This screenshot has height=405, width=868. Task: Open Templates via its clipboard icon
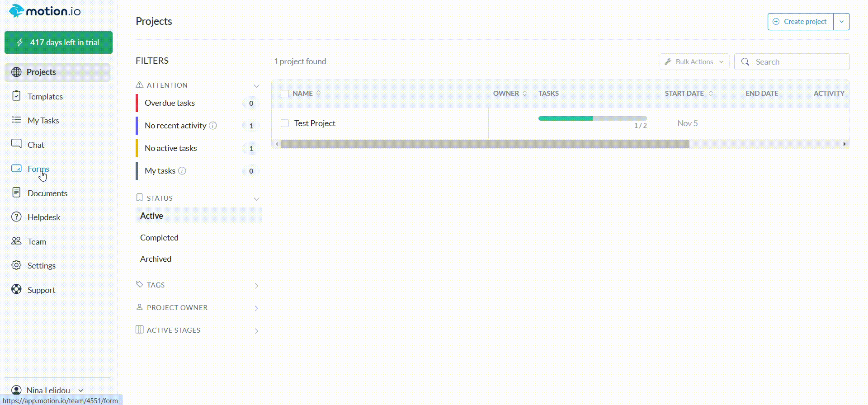coord(16,96)
